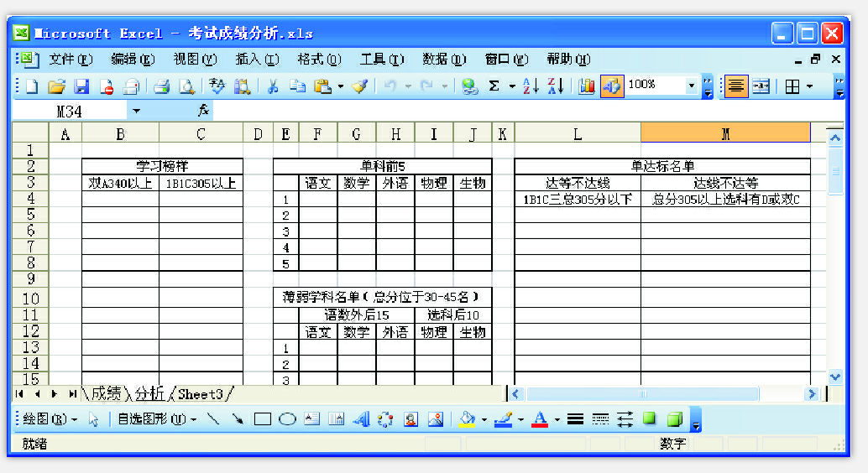Toggle the Center alignment button

[x=736, y=86]
